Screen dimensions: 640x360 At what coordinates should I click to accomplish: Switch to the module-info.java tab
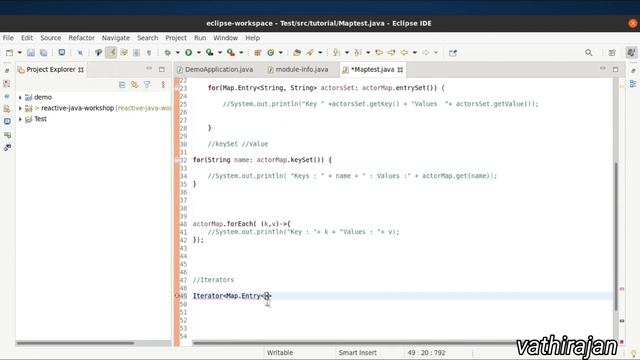coord(298,70)
